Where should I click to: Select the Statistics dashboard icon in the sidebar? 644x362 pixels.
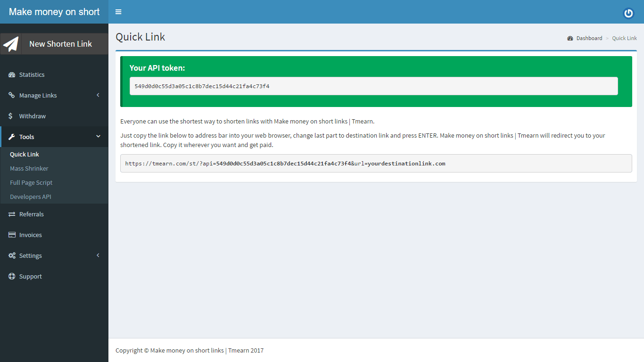pos(11,74)
